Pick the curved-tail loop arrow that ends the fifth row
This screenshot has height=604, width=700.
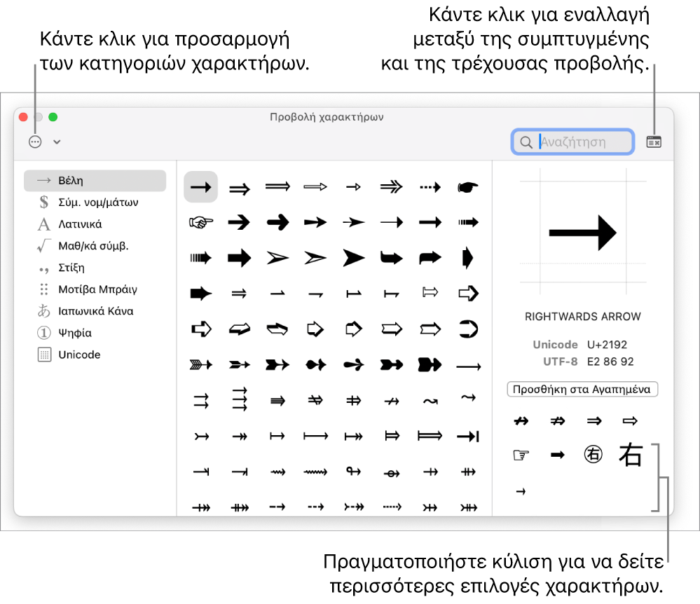[x=468, y=329]
